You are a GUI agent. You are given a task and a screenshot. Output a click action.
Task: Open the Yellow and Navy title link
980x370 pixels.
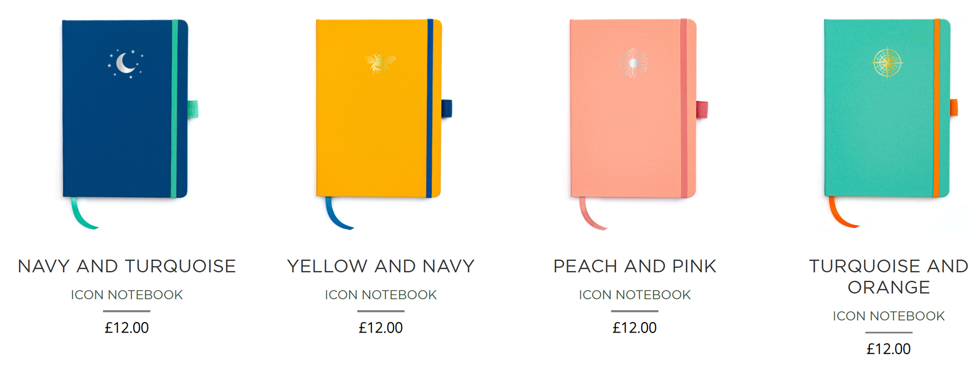(381, 267)
